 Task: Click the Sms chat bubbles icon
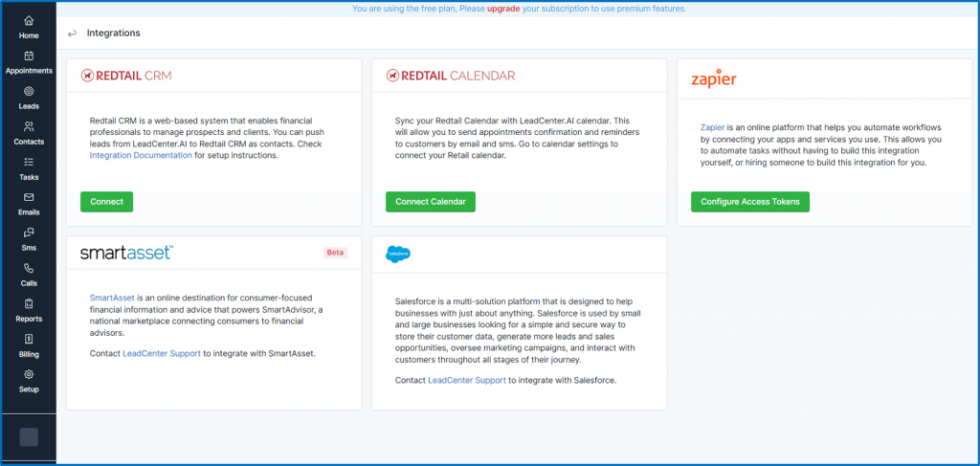[x=29, y=233]
